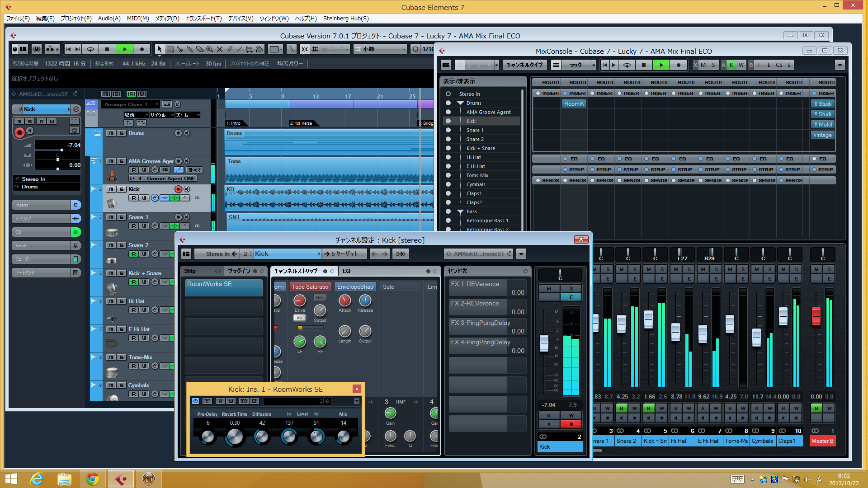Image resolution: width=868 pixels, height=488 pixels.
Task: Toggle MixConsole window layout icon
Action: pyautogui.click(x=446, y=65)
